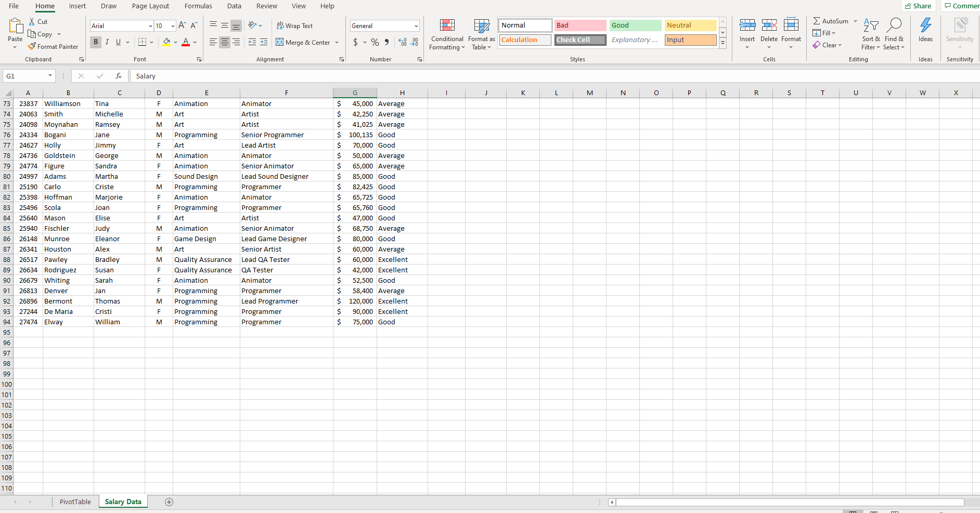Click the Insert Function fx icon
Screen dimensions: 980x513
119,76
